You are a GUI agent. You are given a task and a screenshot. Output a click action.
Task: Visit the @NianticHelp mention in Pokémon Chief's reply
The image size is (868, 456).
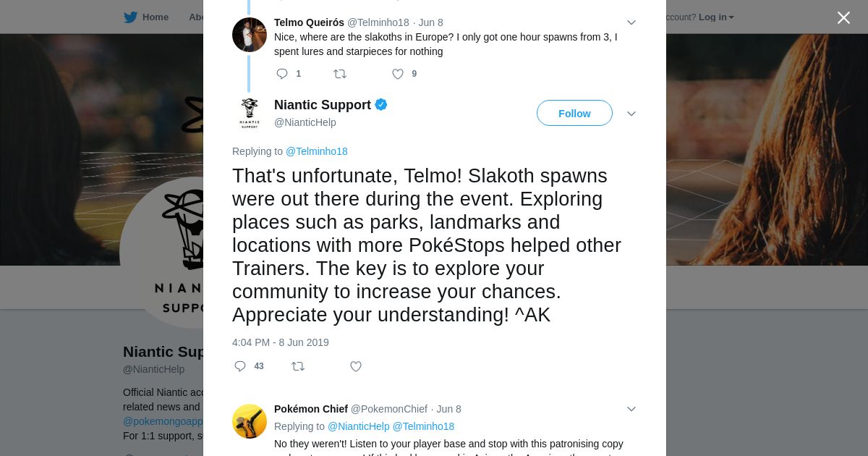click(x=359, y=426)
